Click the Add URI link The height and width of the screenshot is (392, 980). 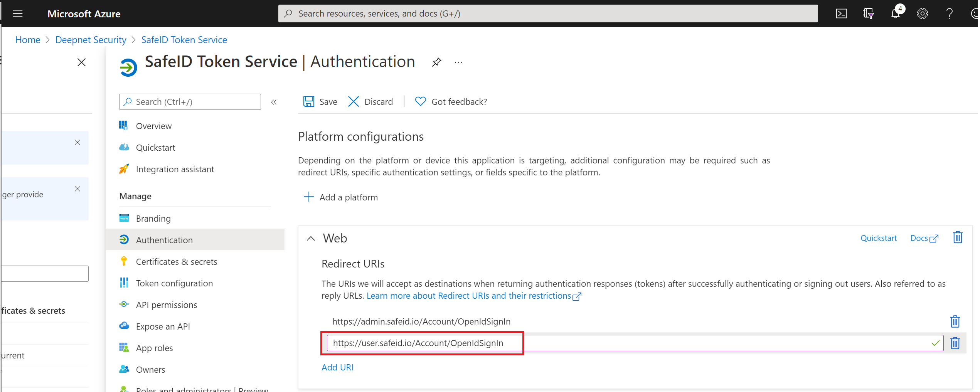pyautogui.click(x=337, y=367)
